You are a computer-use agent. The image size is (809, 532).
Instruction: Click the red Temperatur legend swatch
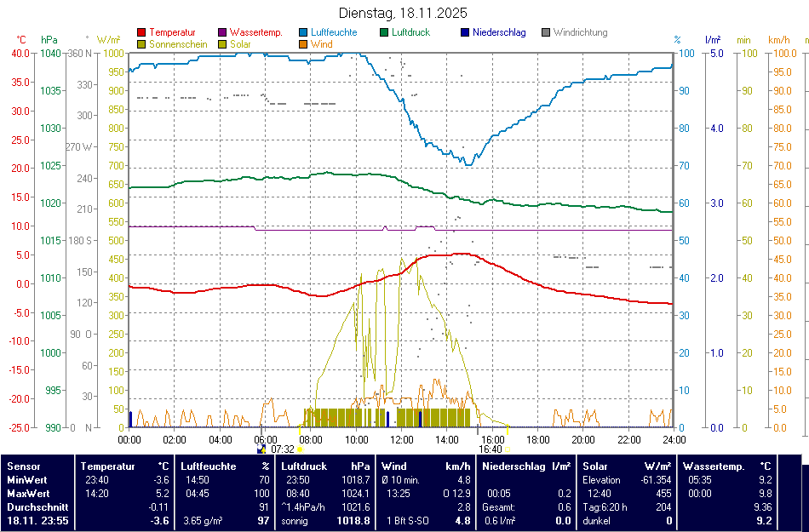(x=141, y=33)
